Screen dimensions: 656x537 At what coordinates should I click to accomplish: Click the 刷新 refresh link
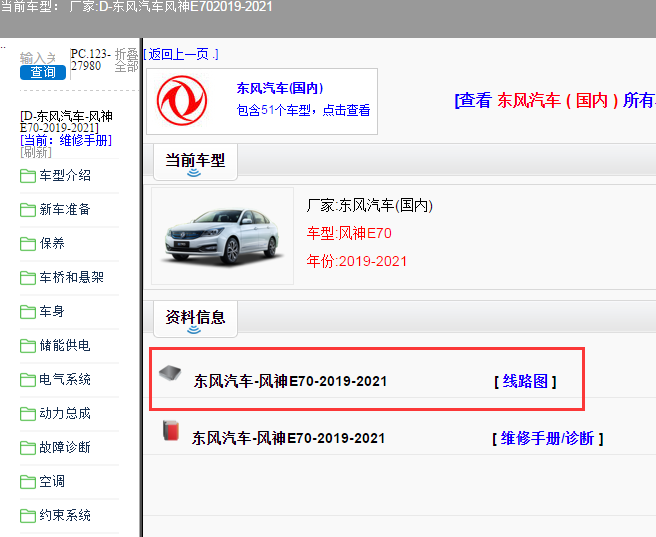click(x=36, y=152)
